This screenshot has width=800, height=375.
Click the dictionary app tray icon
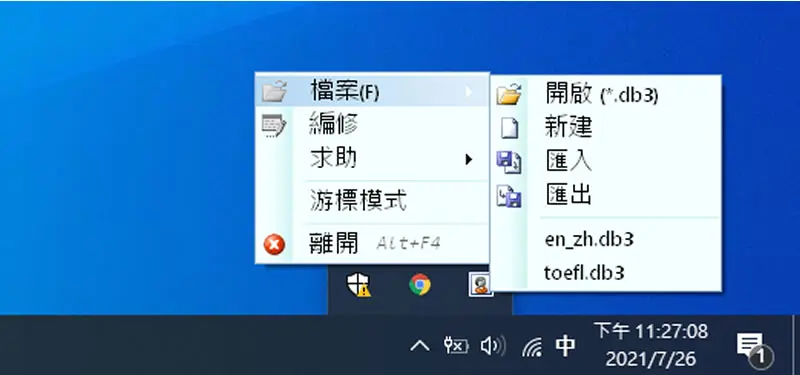[480, 284]
